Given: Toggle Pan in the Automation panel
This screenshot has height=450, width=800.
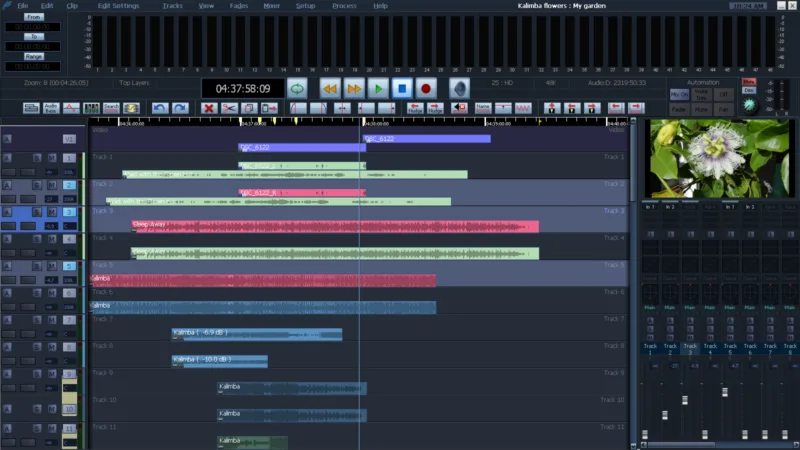Looking at the screenshot, I should coord(723,110).
